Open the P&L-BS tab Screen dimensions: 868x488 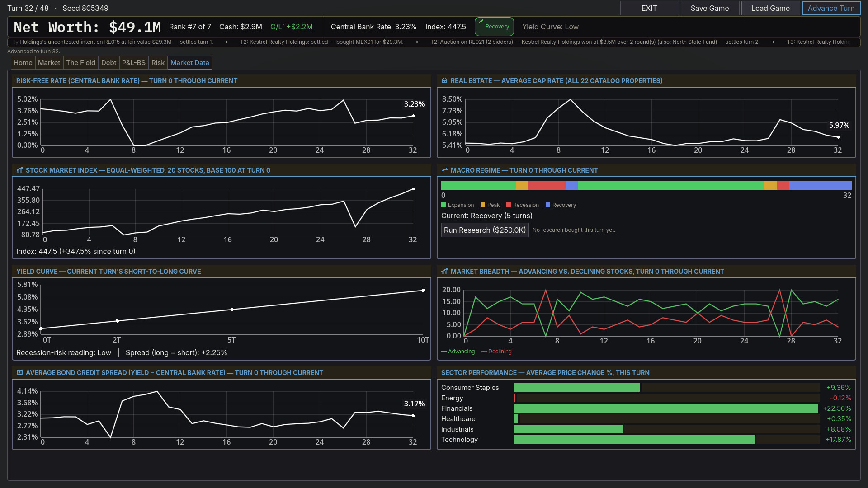[x=134, y=62]
